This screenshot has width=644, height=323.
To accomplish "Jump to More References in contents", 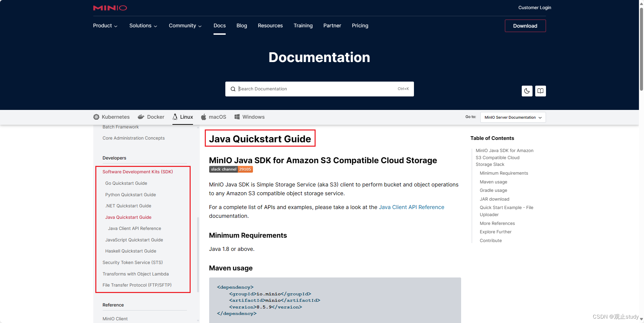I will 497,224.
